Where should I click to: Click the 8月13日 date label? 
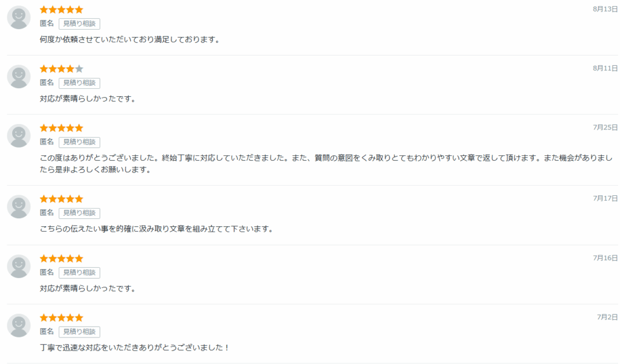605,9
